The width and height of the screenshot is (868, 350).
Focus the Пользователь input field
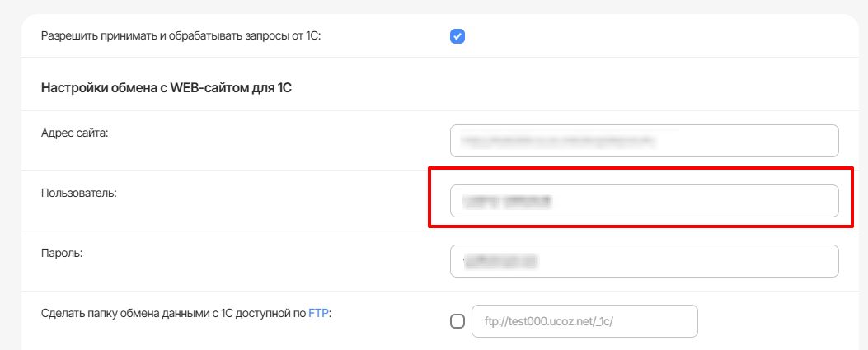coord(644,200)
